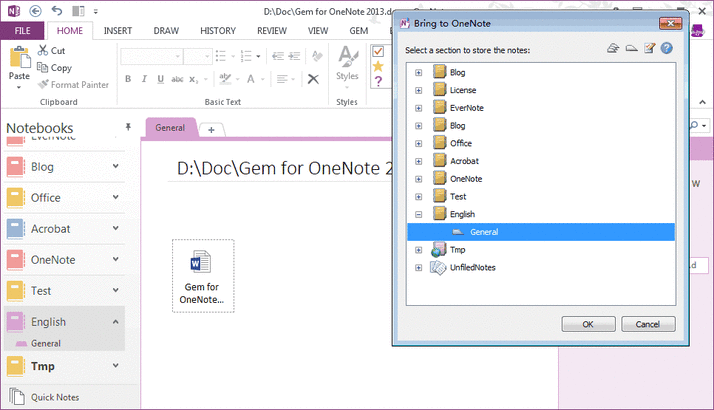The width and height of the screenshot is (714, 410).
Task: Switch to the INSERT ribbon tab
Action: point(117,31)
